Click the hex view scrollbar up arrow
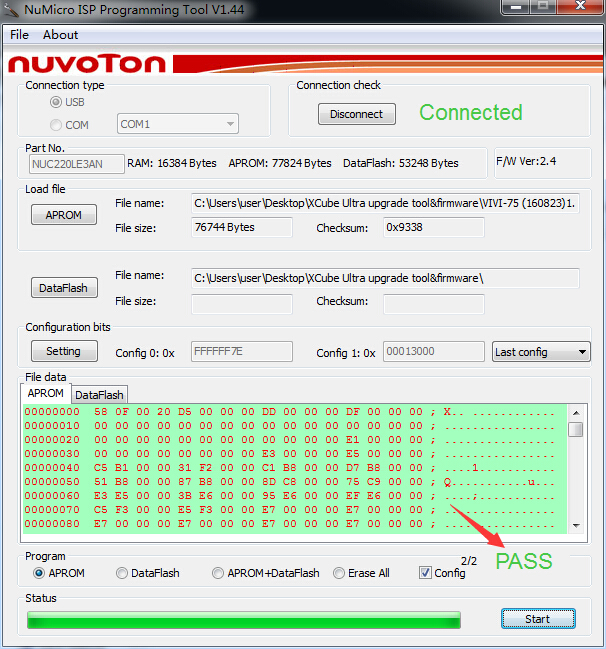Image resolution: width=606 pixels, height=649 pixels. (x=576, y=413)
